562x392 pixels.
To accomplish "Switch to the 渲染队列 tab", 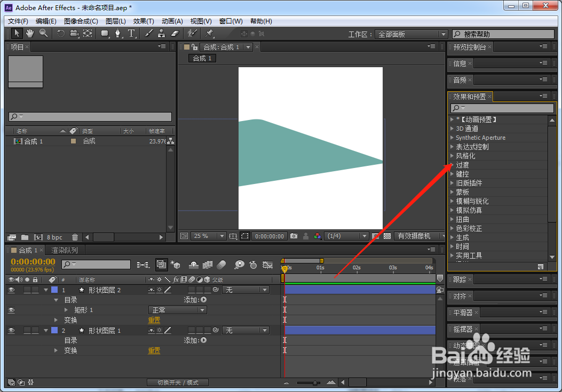I will (x=64, y=250).
